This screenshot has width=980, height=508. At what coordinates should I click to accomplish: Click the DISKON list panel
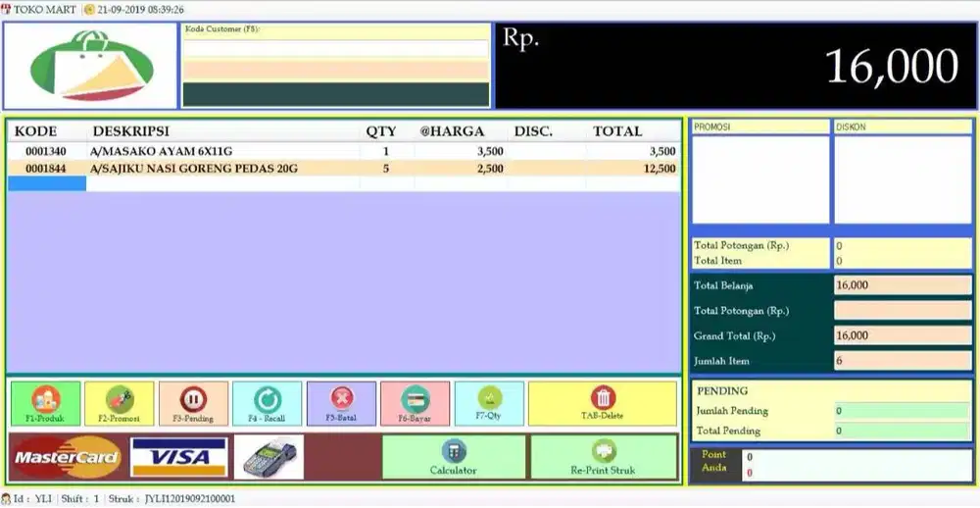[x=903, y=178]
